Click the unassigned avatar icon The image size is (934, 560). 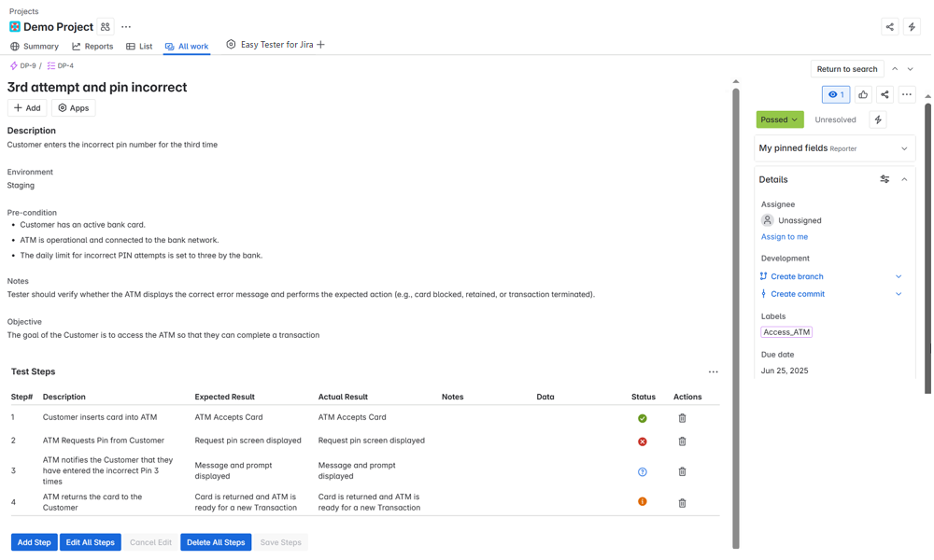(x=768, y=220)
